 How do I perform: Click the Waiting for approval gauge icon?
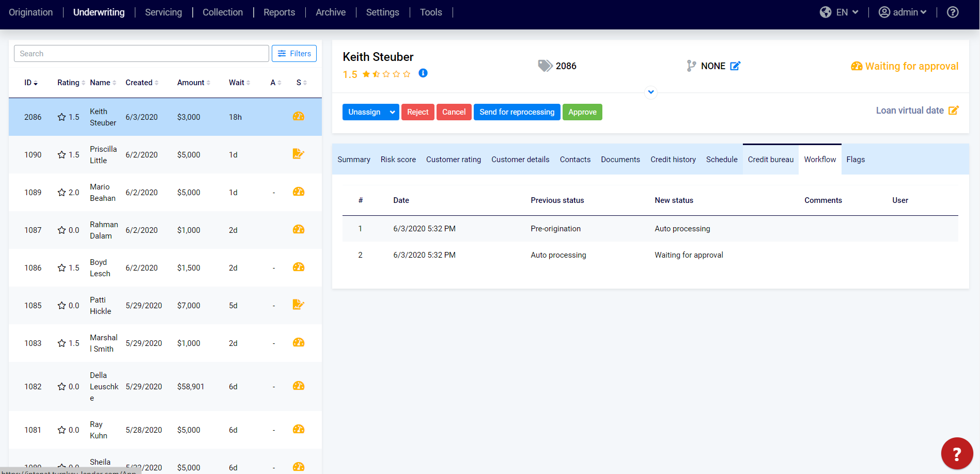tap(857, 66)
